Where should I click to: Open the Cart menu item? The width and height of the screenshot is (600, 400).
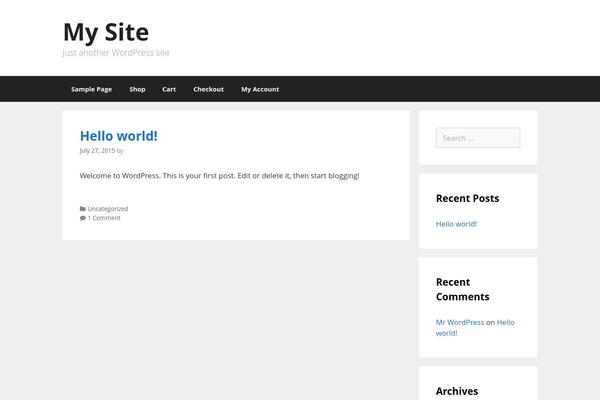coord(169,89)
